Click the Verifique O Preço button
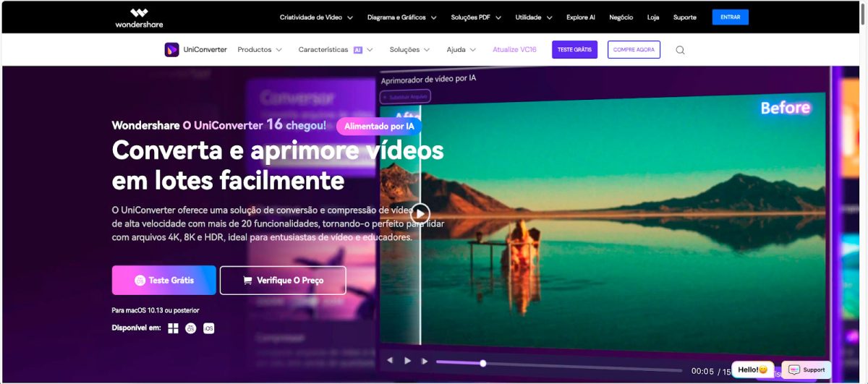Image resolution: width=868 pixels, height=384 pixels. pyautogui.click(x=283, y=281)
